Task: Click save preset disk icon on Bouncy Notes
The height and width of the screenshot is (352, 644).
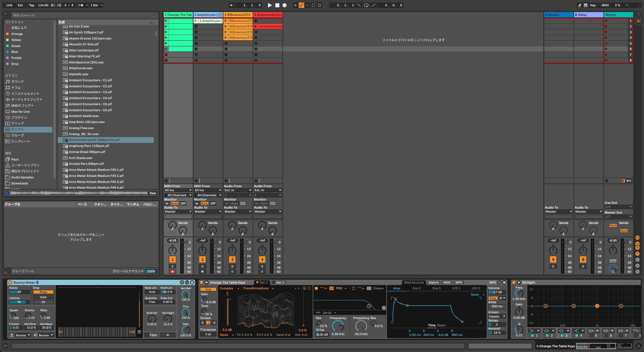Action: tap(192, 282)
